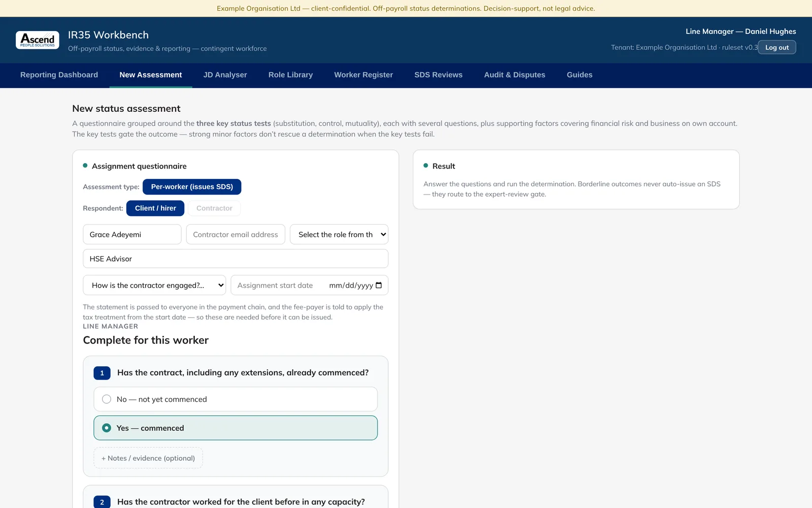
Task: Expand Notes / evidence (optional) section
Action: 148,458
